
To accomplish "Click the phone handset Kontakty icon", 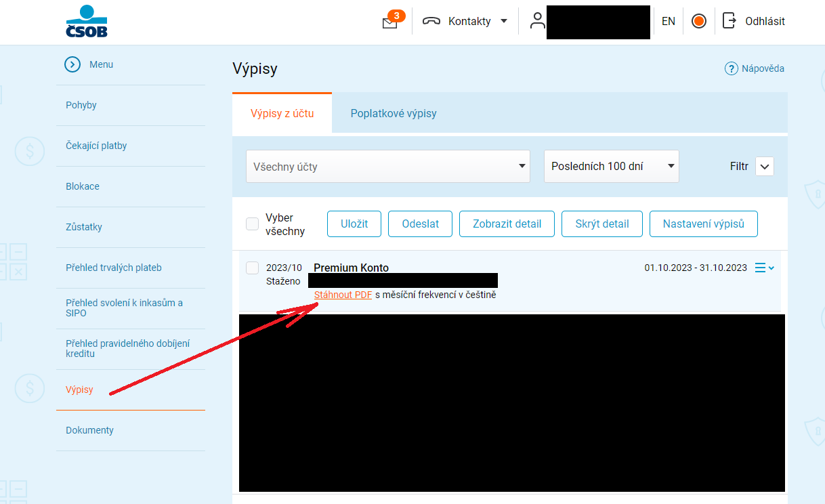I will pos(431,21).
